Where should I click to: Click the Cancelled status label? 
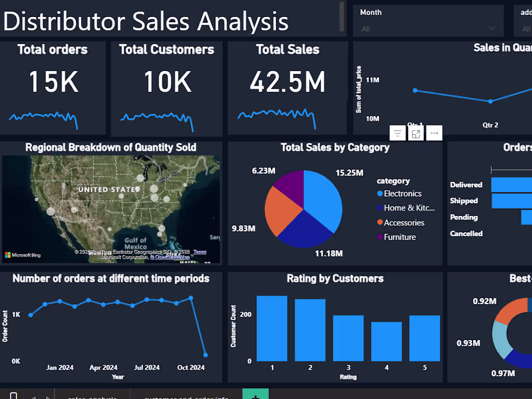click(x=466, y=234)
